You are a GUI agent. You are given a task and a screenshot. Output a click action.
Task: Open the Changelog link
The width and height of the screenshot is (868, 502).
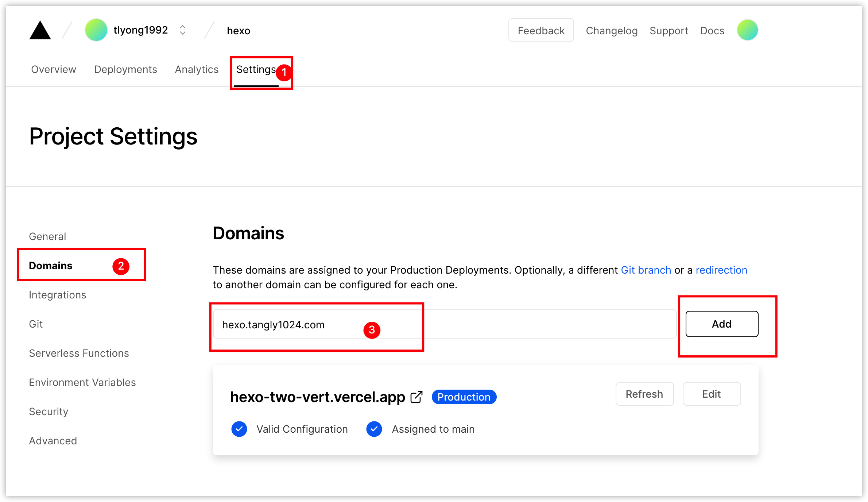click(612, 31)
